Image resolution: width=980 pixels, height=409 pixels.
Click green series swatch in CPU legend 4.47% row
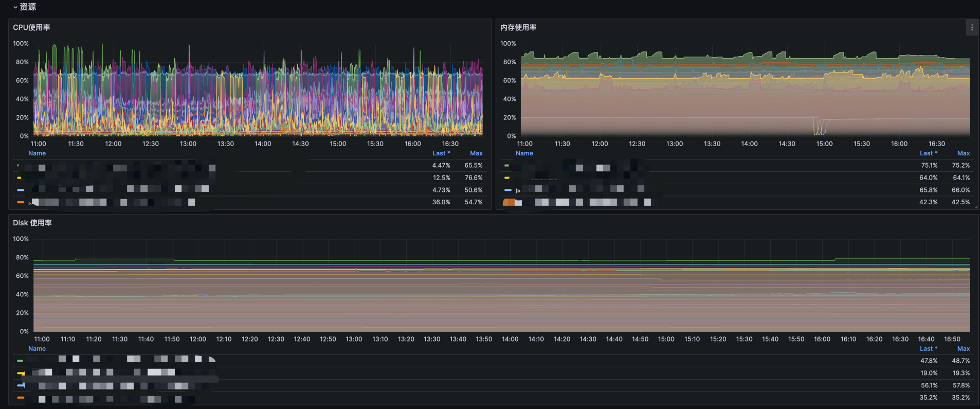(x=19, y=166)
